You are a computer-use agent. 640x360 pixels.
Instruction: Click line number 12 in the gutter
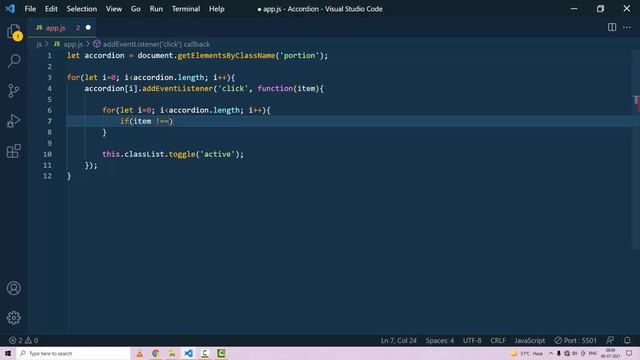47,176
